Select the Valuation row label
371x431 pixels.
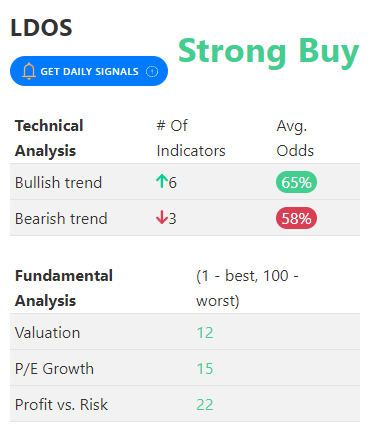[48, 333]
